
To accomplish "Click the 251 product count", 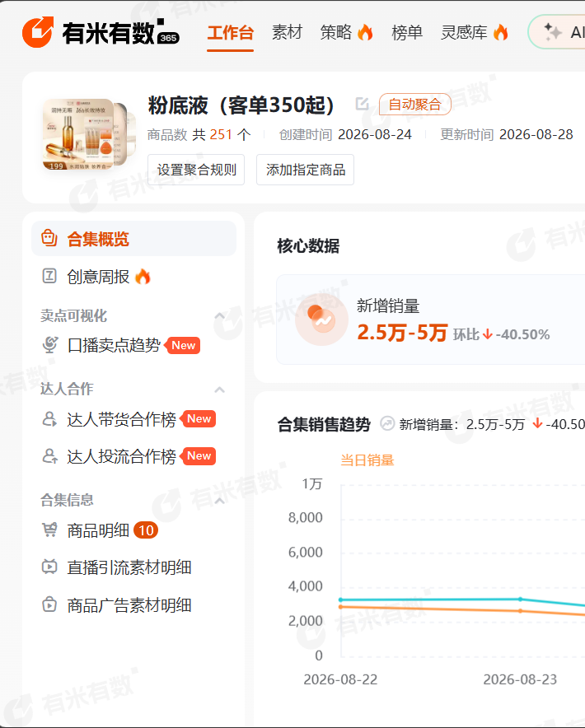I will click(221, 134).
